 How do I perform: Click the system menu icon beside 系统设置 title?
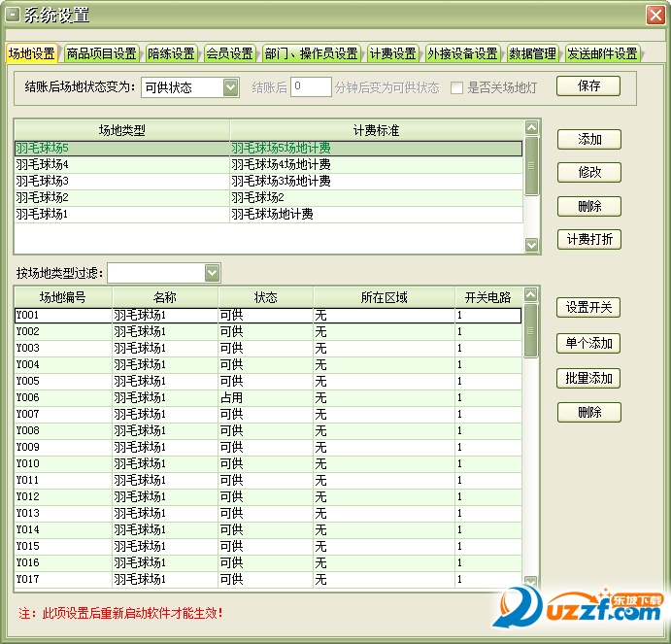pos(13,15)
